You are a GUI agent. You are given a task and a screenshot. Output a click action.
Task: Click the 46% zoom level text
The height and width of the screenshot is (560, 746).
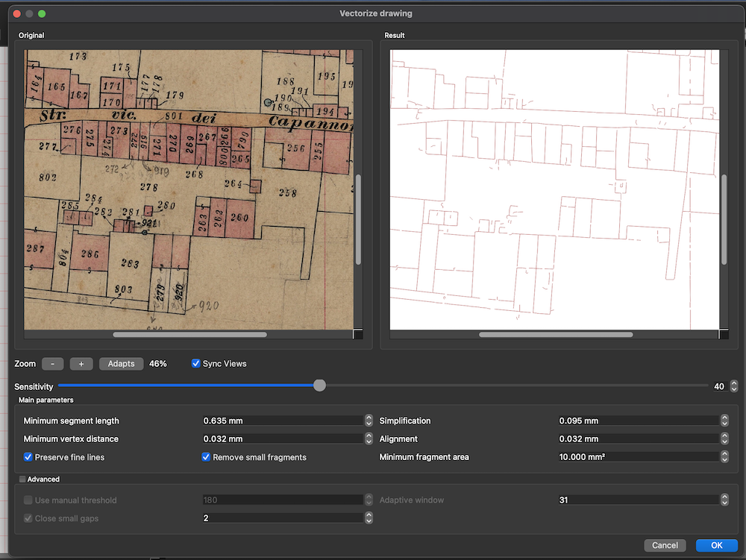[x=158, y=364]
